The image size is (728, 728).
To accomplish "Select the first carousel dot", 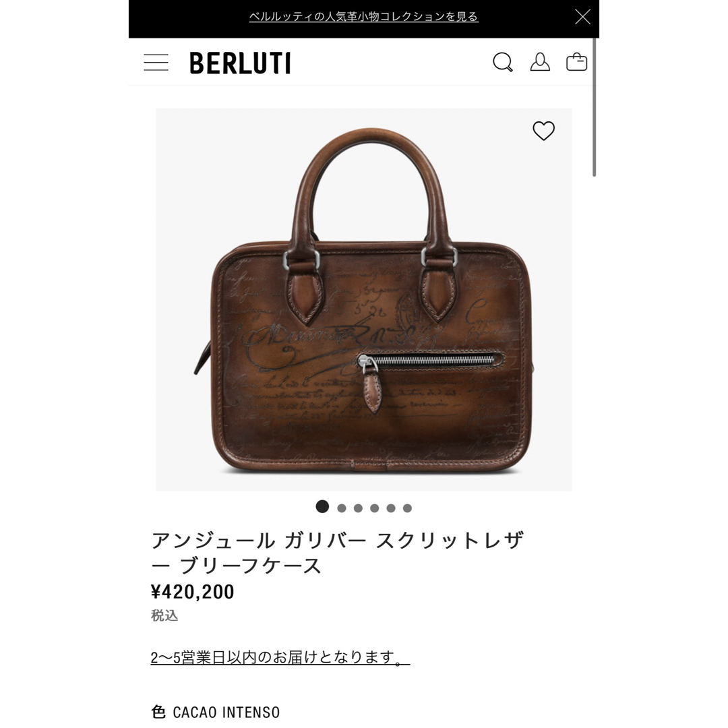I will 322,506.
